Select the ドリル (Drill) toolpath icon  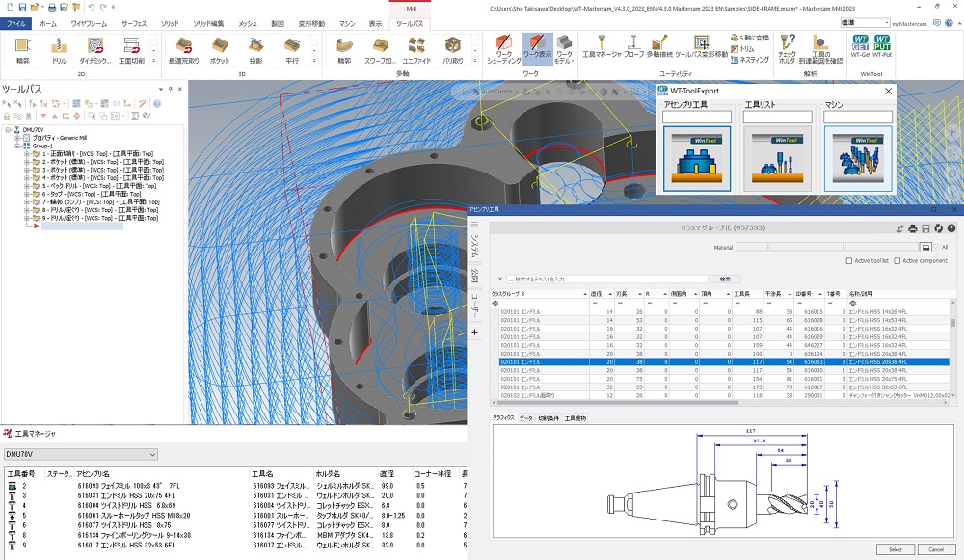point(60,48)
